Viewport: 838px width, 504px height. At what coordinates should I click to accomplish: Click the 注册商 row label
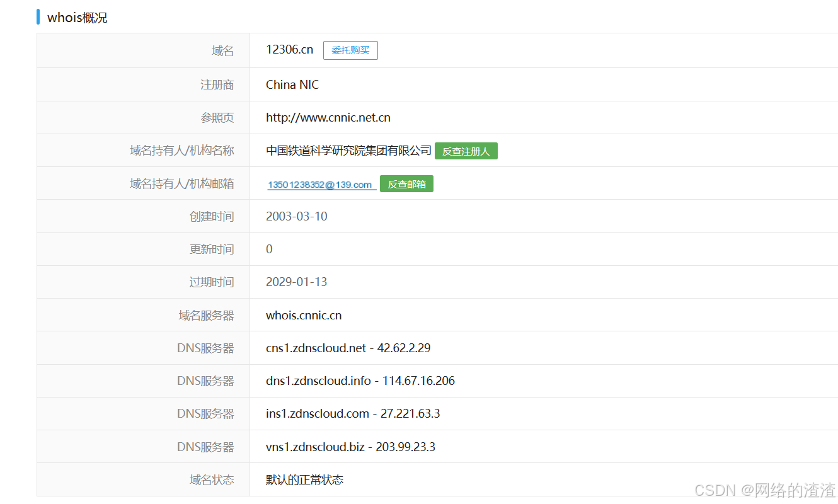[217, 85]
